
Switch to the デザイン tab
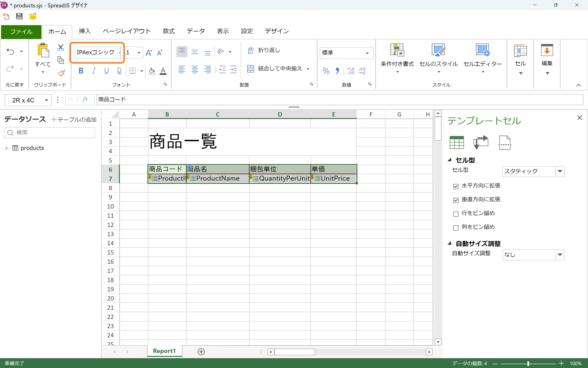(x=277, y=31)
